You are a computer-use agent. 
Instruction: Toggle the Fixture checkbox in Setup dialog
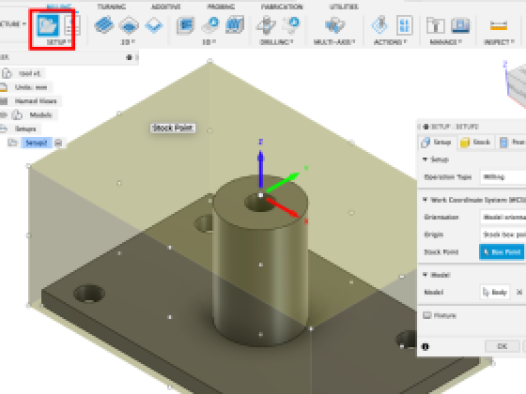427,315
